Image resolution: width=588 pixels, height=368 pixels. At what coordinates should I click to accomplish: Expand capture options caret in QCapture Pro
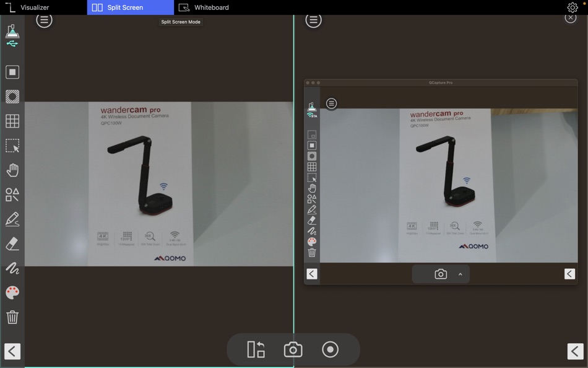(460, 274)
